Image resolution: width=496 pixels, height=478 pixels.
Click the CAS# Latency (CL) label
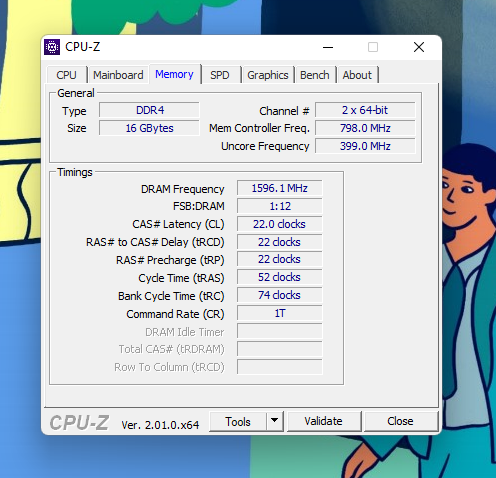click(178, 224)
